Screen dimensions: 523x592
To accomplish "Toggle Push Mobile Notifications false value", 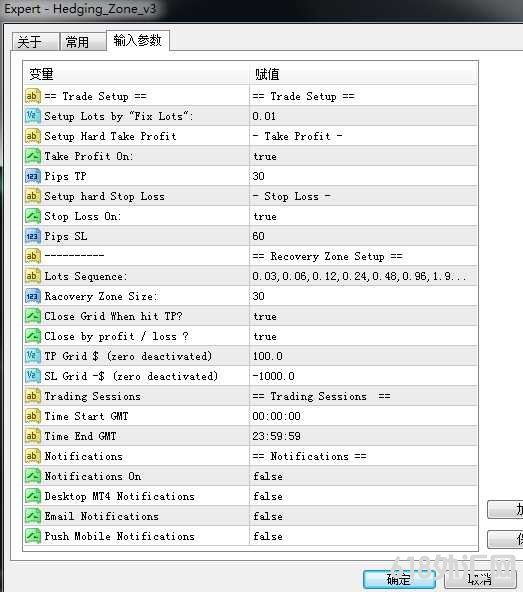I will (363, 536).
